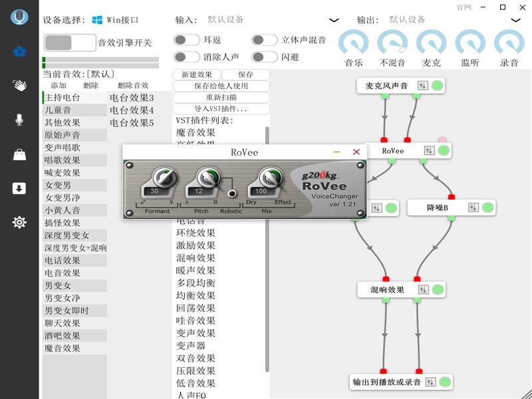Select 电台效果3 preset
The width and height of the screenshot is (532, 399).
coord(132,98)
